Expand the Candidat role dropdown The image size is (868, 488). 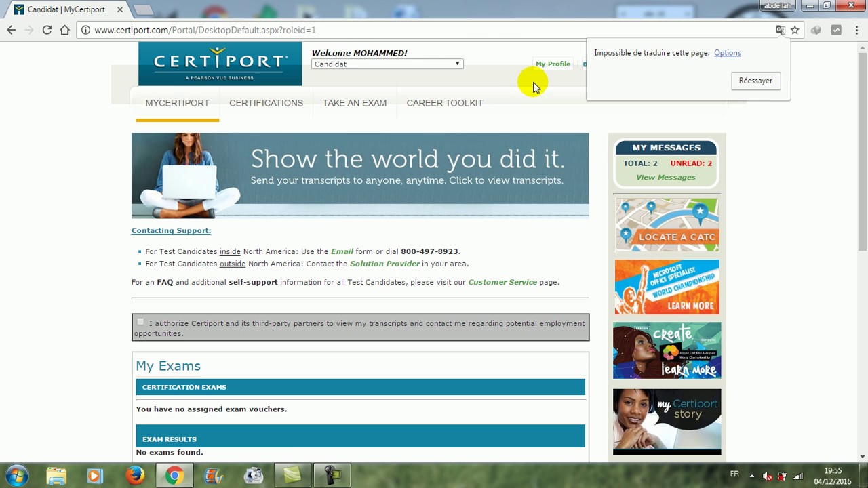[x=387, y=64]
